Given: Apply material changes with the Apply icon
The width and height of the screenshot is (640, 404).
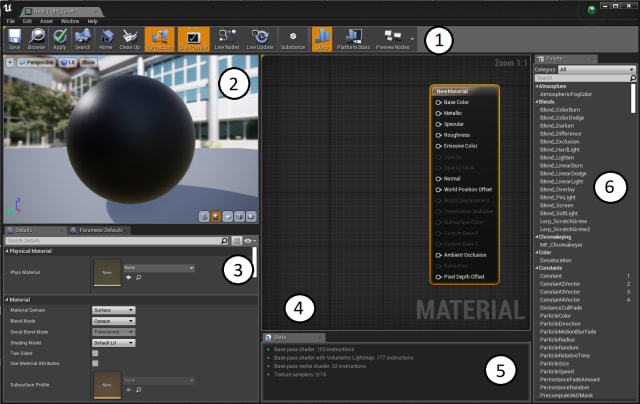Looking at the screenshot, I should coord(60,39).
